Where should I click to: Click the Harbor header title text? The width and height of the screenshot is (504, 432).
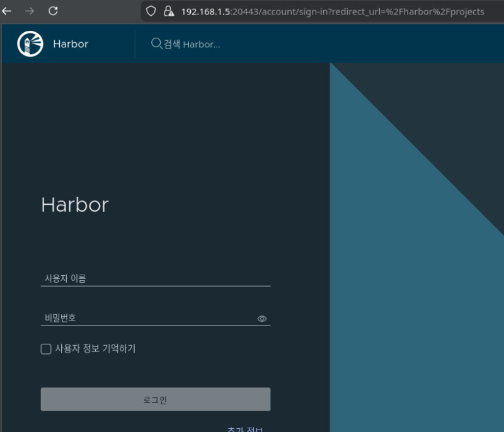(71, 44)
